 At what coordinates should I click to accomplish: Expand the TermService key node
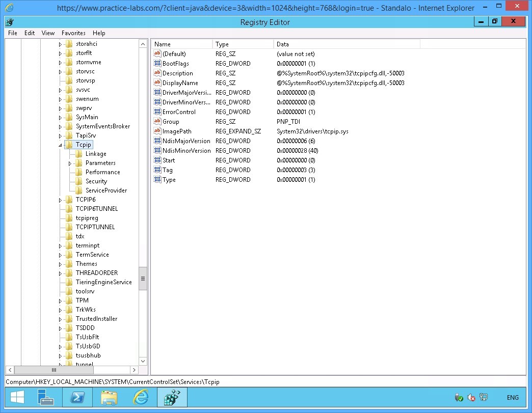point(60,255)
